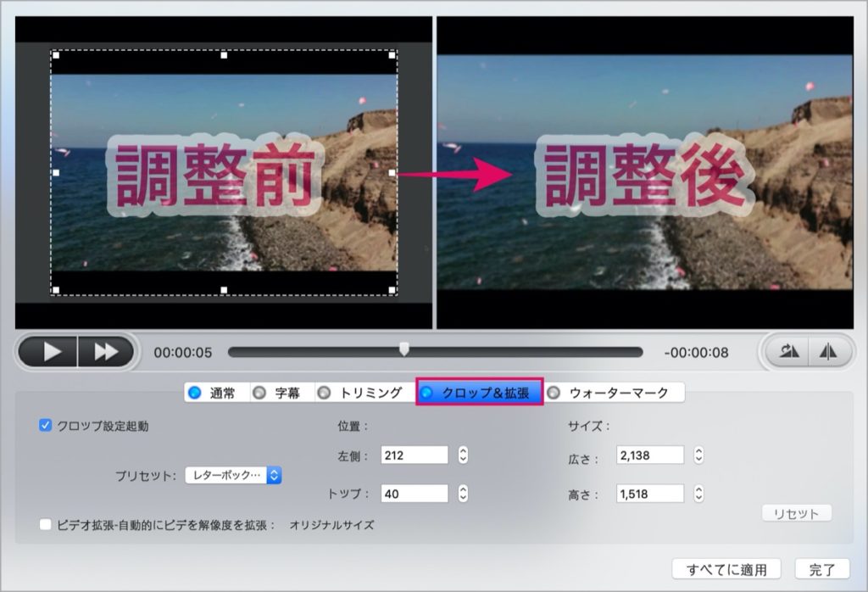
Task: Click the fast-forward button
Action: [106, 352]
